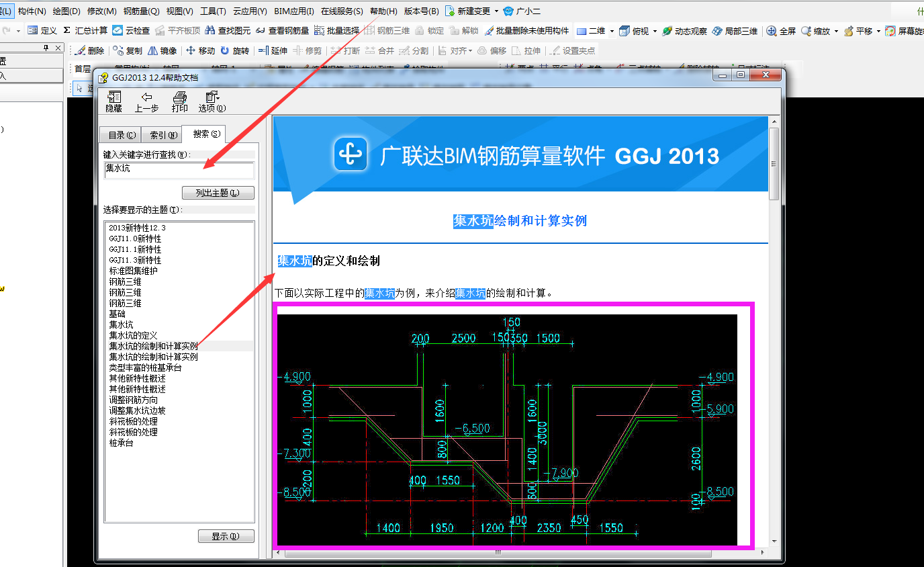Click 查看钢筋量 view rebar quantity
Screen dimensions: 924x567
click(x=283, y=31)
